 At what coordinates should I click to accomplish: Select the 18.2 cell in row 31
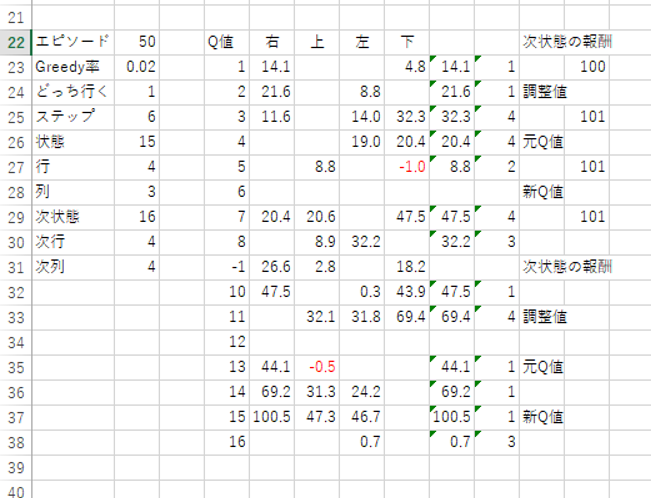407,267
